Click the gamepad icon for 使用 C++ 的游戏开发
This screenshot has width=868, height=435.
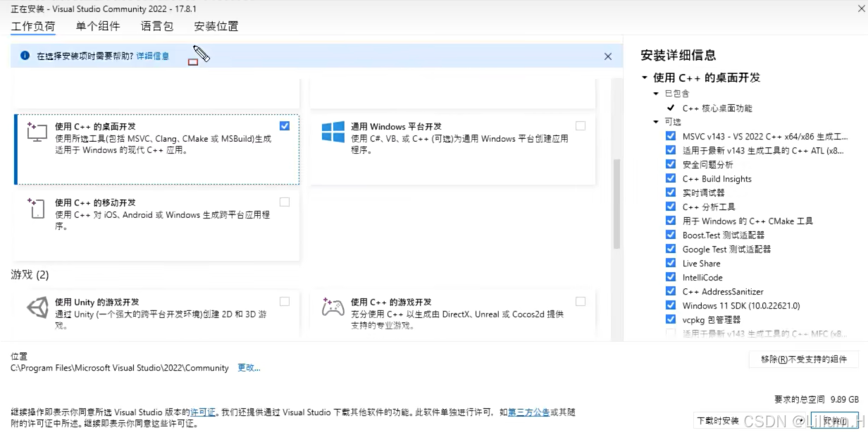tap(333, 307)
